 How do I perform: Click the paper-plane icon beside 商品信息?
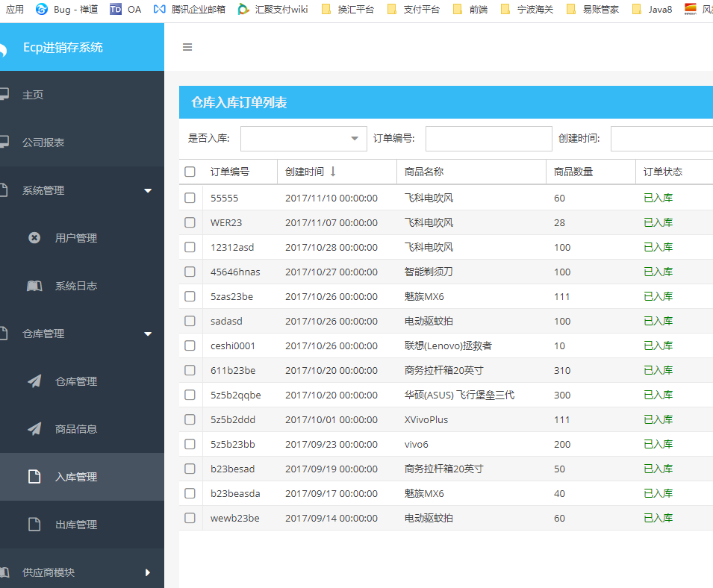click(34, 428)
